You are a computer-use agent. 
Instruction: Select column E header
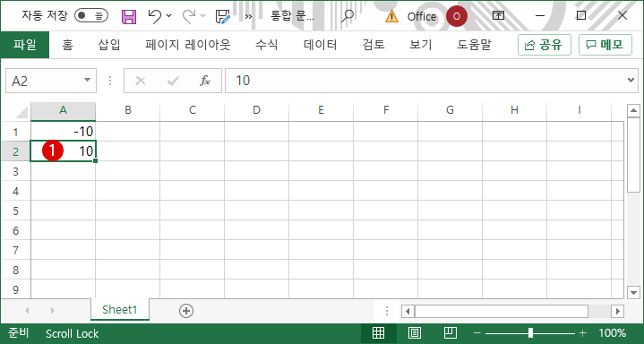point(321,110)
